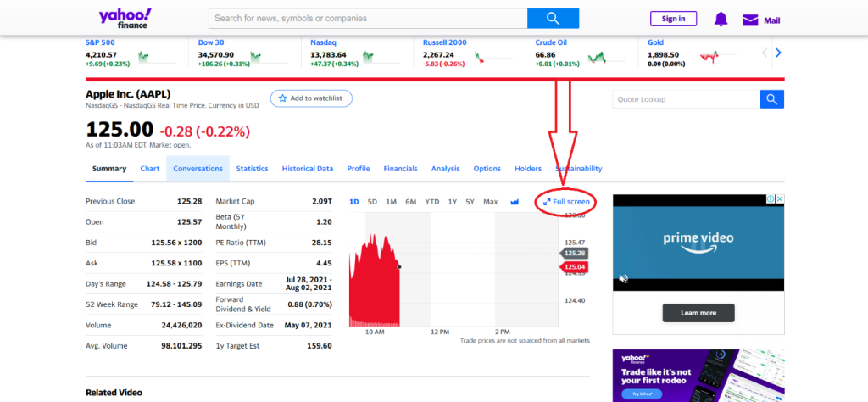Click the Yahoo Finance logo
This screenshot has width=868, height=402.
[x=125, y=19]
